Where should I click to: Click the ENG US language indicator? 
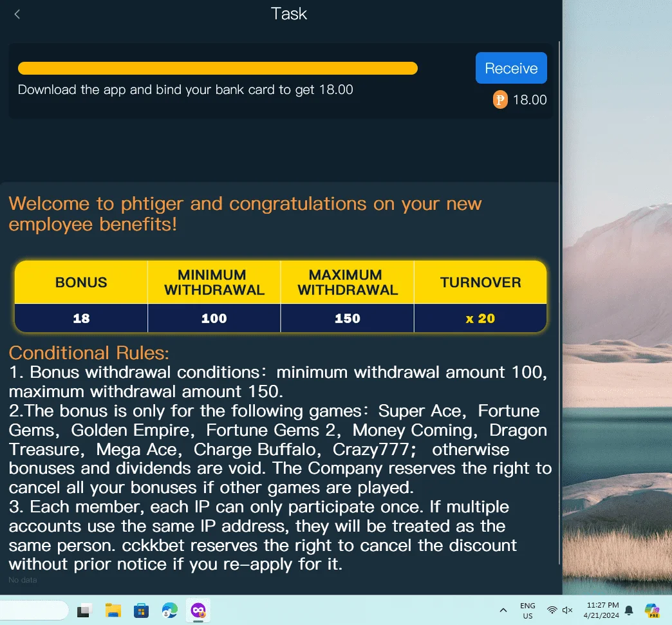pyautogui.click(x=528, y=611)
